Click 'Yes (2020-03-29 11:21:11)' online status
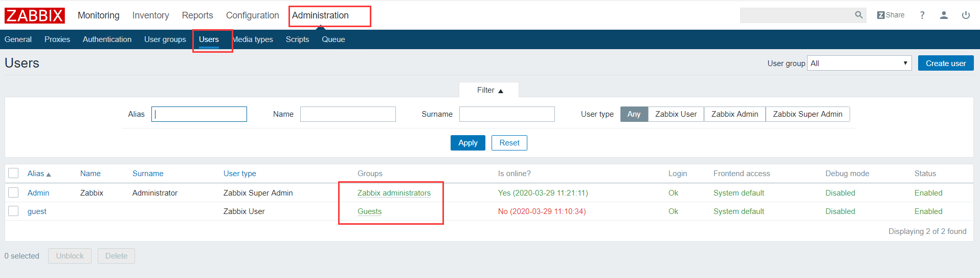980x278 pixels. pyautogui.click(x=543, y=193)
